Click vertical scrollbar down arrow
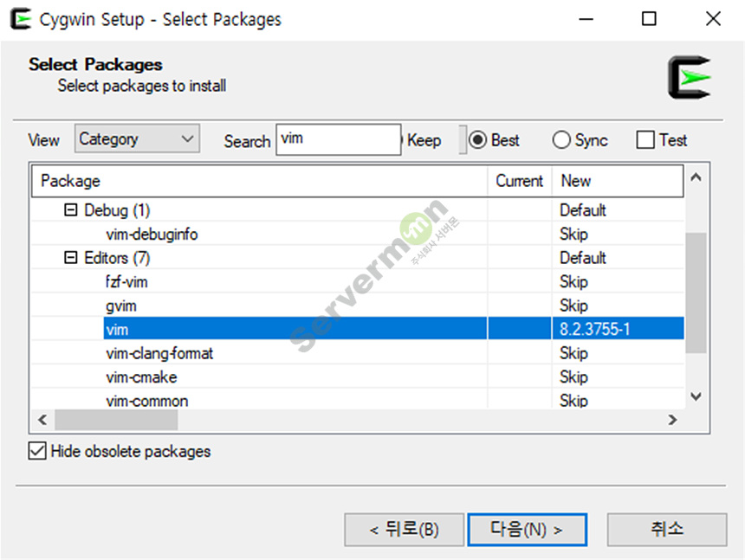The height and width of the screenshot is (560, 745). click(x=696, y=396)
